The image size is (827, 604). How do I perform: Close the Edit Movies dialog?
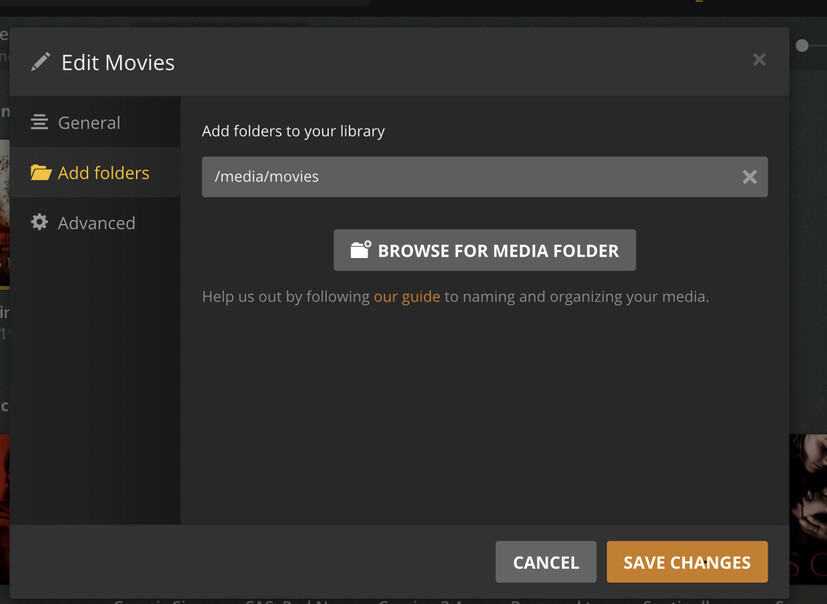pos(759,60)
